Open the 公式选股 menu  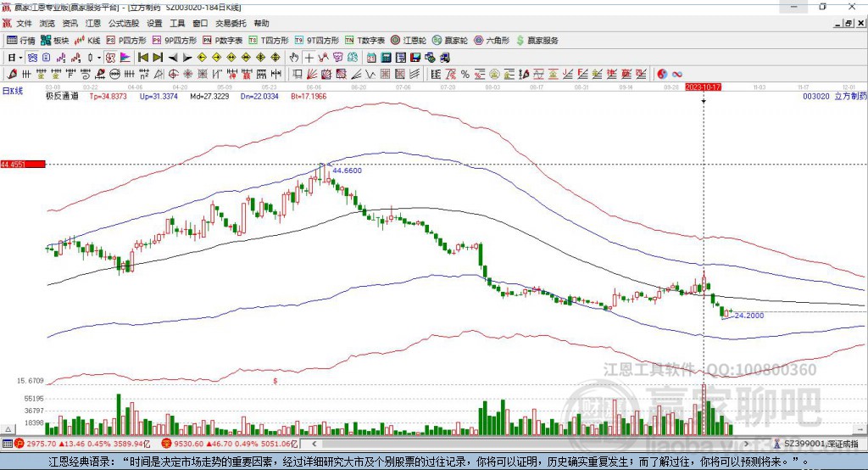pyautogui.click(x=124, y=23)
